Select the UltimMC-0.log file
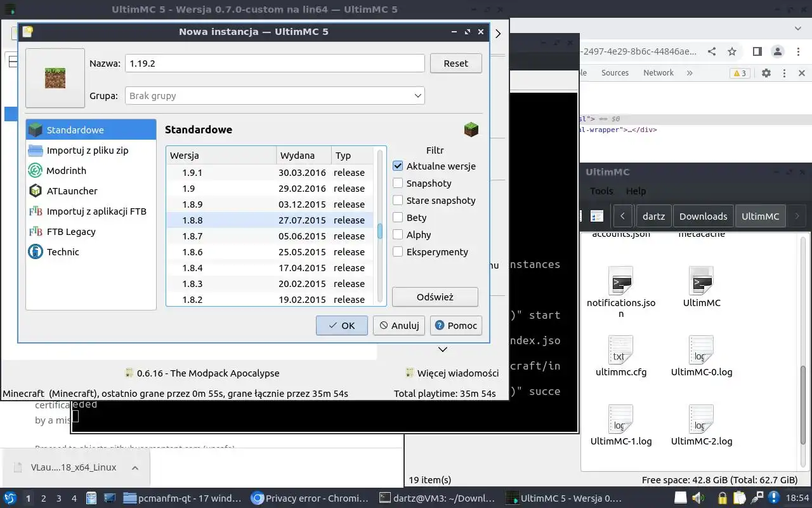 click(x=702, y=356)
